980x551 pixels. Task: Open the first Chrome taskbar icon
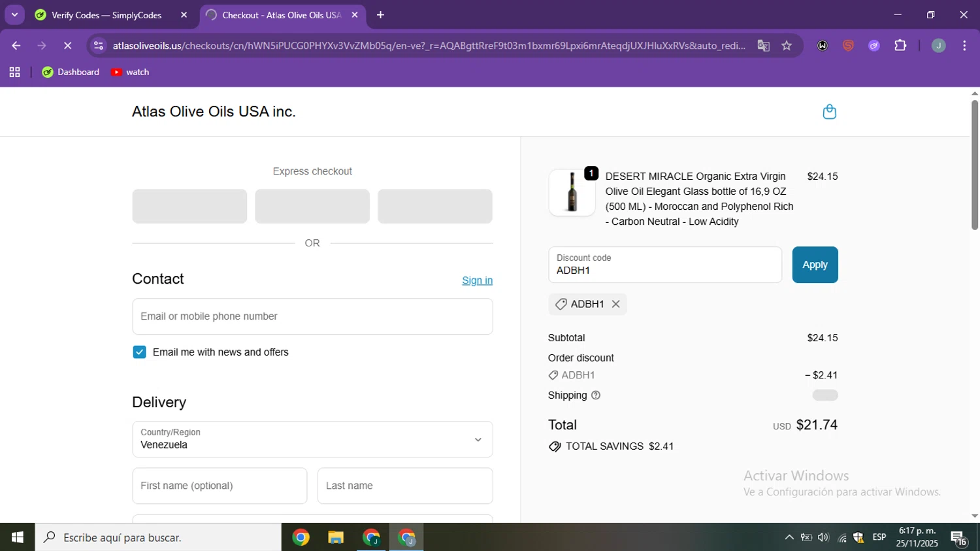click(x=301, y=537)
